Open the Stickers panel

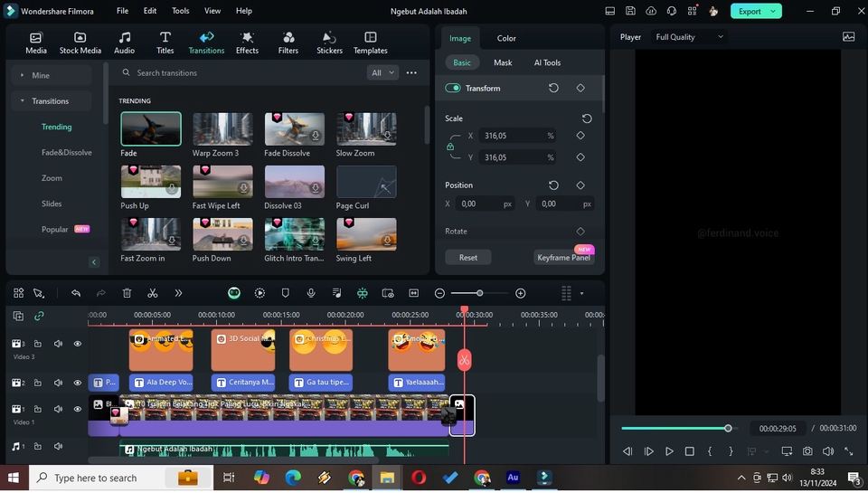tap(329, 43)
